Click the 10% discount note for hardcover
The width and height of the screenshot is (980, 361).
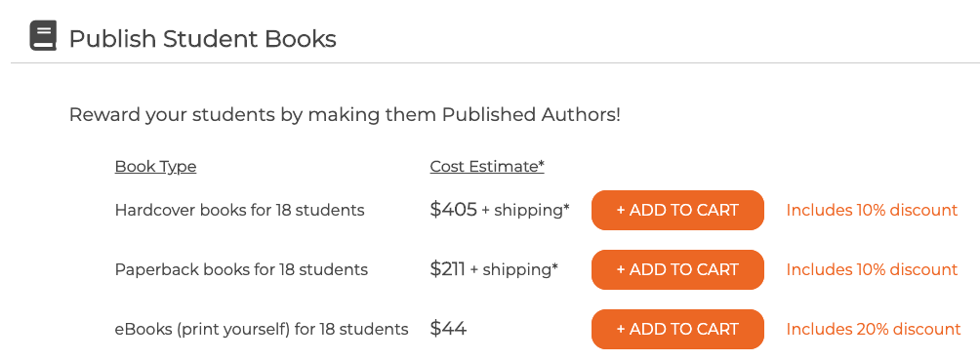(x=872, y=211)
